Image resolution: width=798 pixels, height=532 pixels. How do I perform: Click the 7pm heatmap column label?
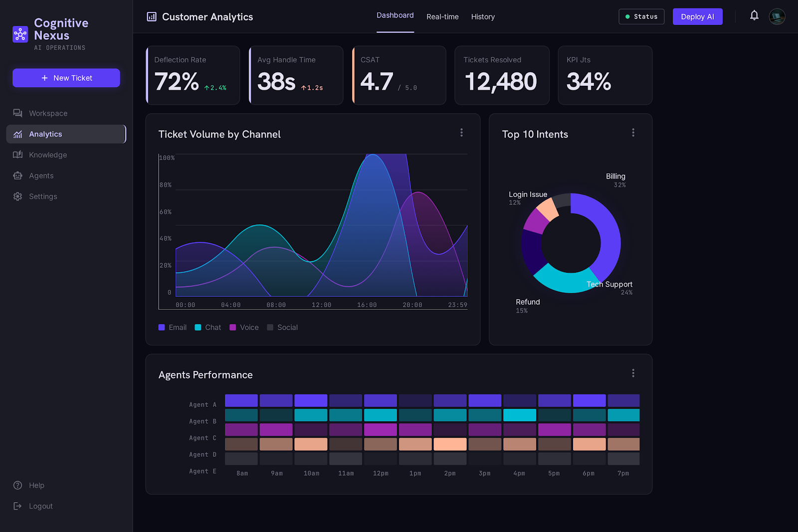[x=623, y=473]
